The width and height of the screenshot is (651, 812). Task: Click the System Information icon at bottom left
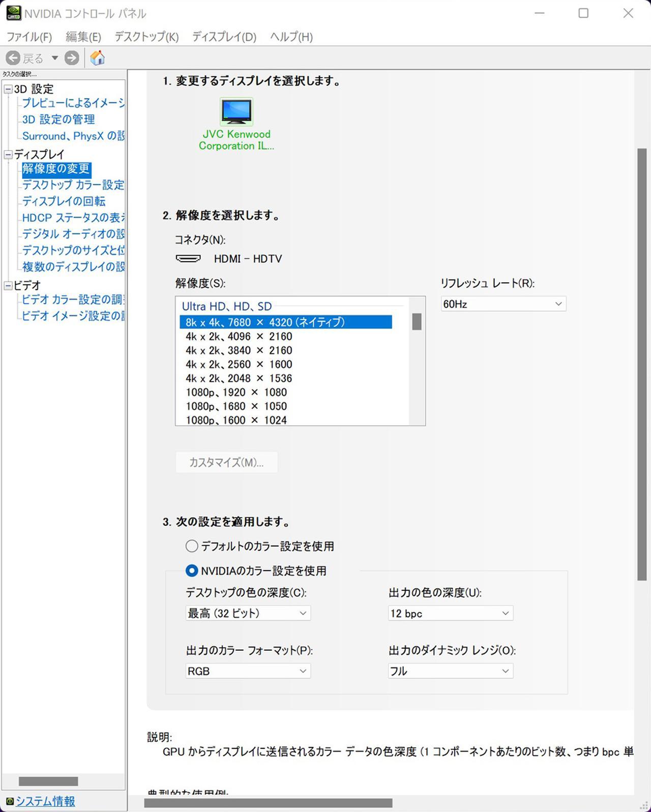(9, 802)
